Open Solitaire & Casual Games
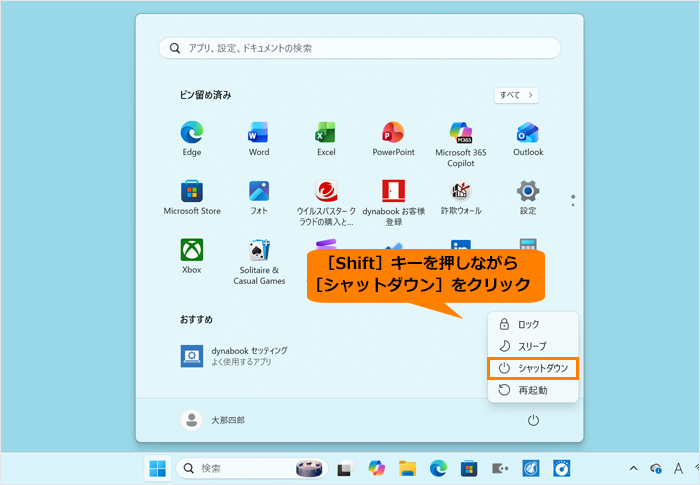Screen dimensions: 700x485 tap(259, 261)
